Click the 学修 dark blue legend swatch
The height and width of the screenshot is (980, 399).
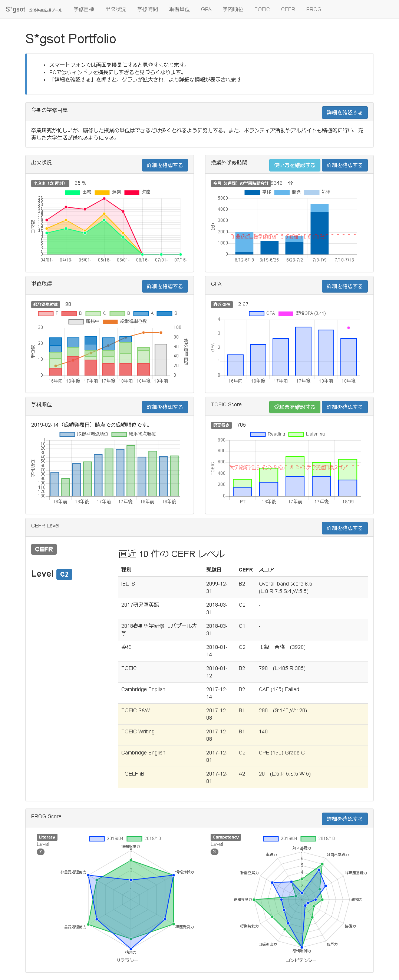point(252,193)
